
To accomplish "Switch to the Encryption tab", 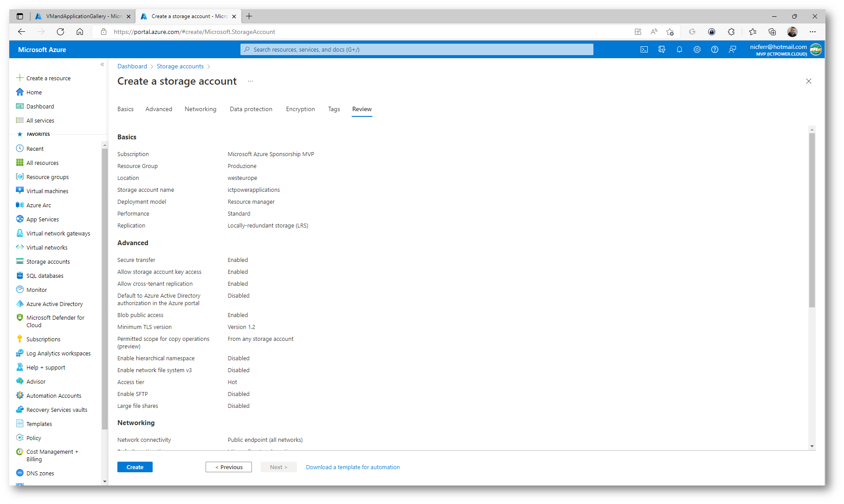I will (x=300, y=109).
